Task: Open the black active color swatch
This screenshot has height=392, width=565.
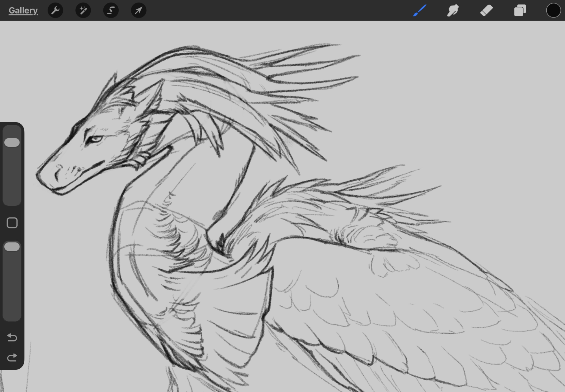Action: click(x=553, y=10)
